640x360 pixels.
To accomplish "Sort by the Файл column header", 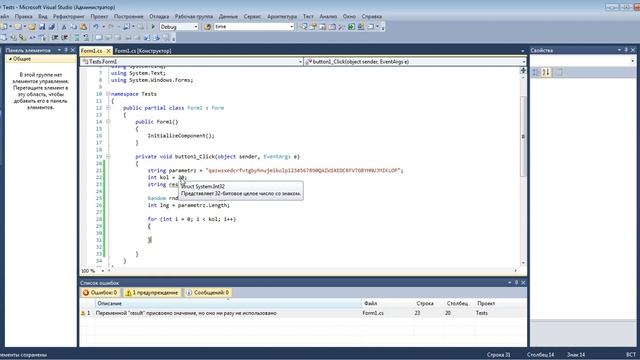I will pos(388,304).
